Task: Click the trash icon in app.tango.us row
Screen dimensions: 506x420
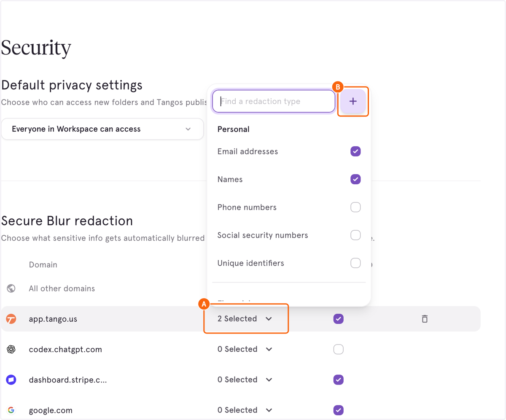Action: click(x=425, y=319)
